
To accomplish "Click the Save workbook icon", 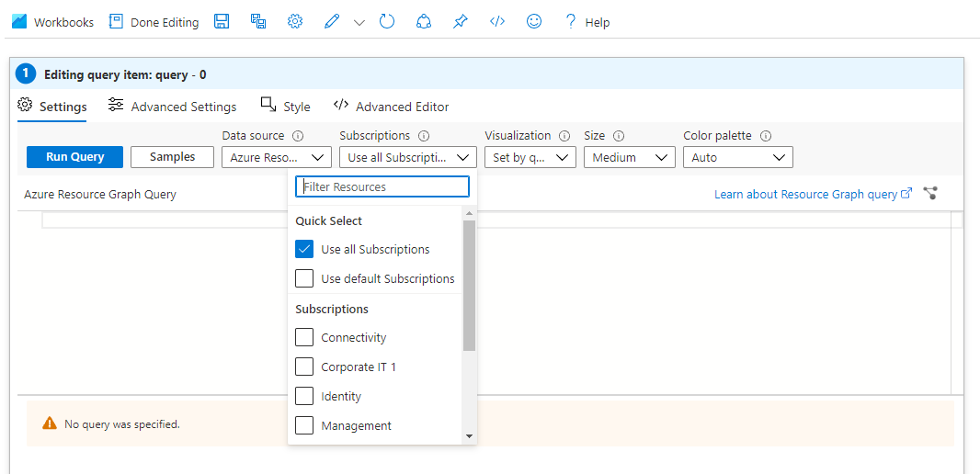I will 222,22.
